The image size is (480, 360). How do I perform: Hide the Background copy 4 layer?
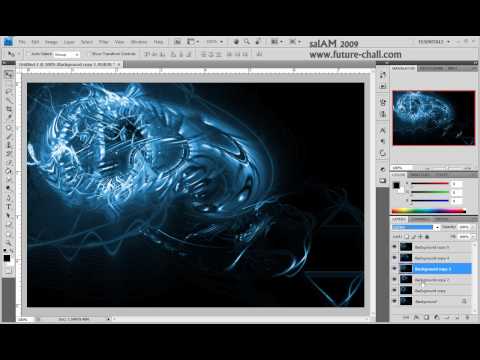pos(395,258)
